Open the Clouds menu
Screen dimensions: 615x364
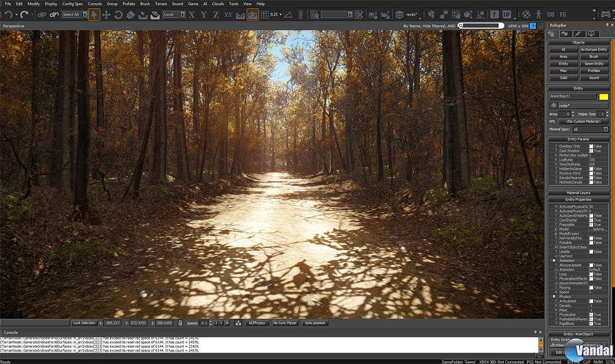218,4
